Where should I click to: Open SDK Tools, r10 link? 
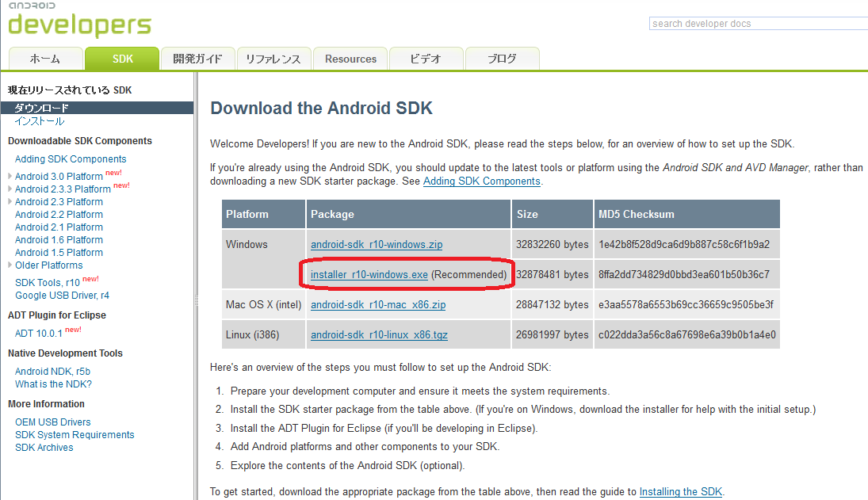47,283
